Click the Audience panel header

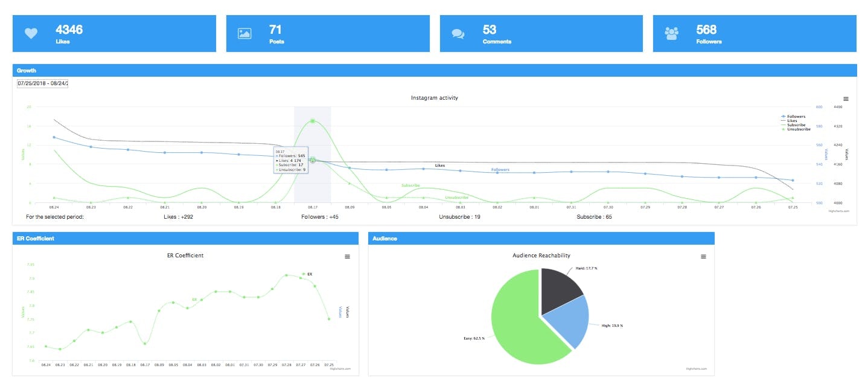tap(541, 238)
